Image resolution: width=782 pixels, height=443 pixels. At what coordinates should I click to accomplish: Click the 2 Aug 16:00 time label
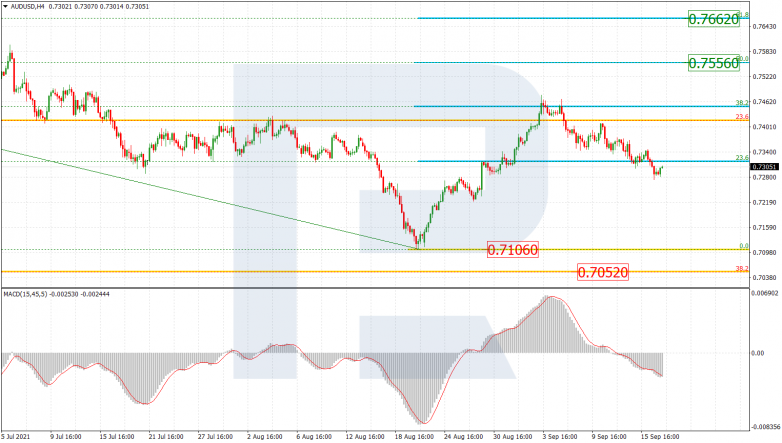tap(264, 437)
